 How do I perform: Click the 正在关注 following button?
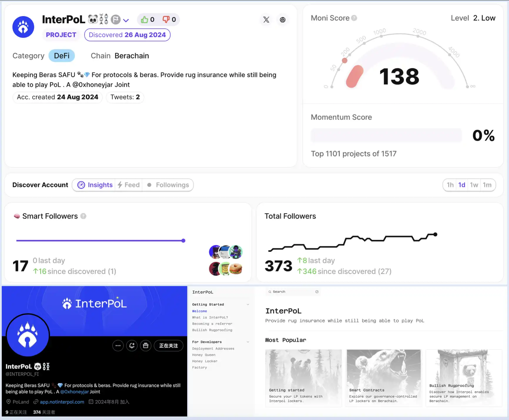[168, 346]
